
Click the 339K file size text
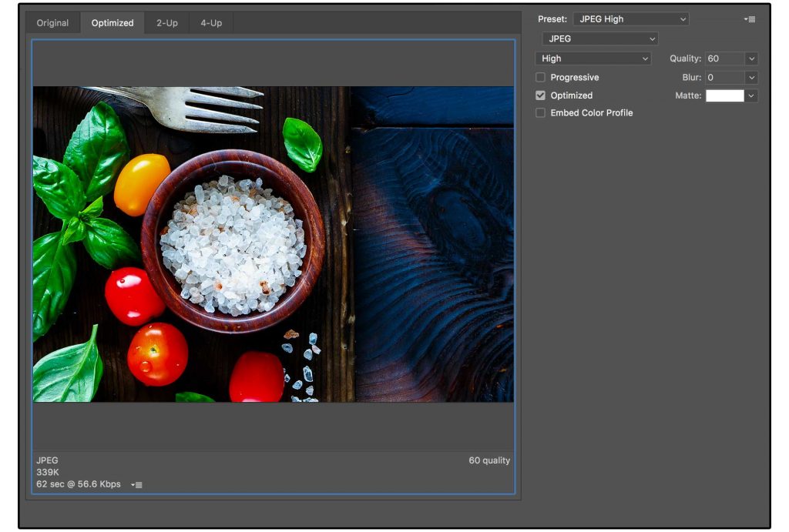48,472
